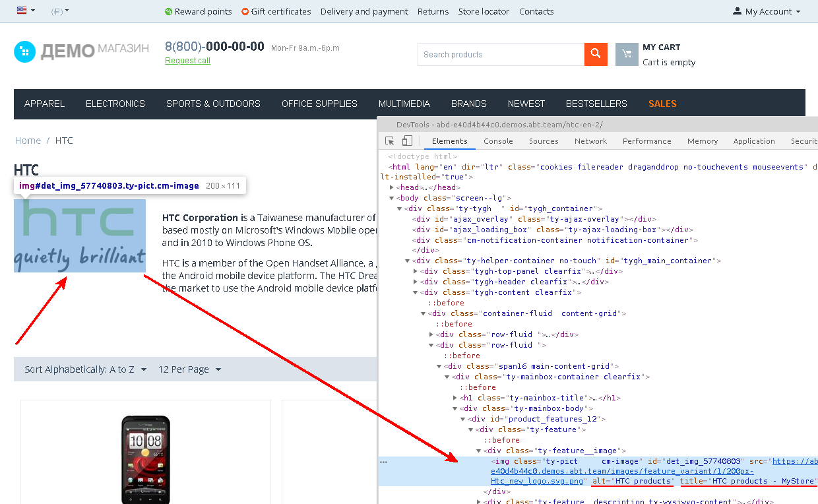The width and height of the screenshot is (818, 504).
Task: Click the HTC logo image
Action: [80, 236]
